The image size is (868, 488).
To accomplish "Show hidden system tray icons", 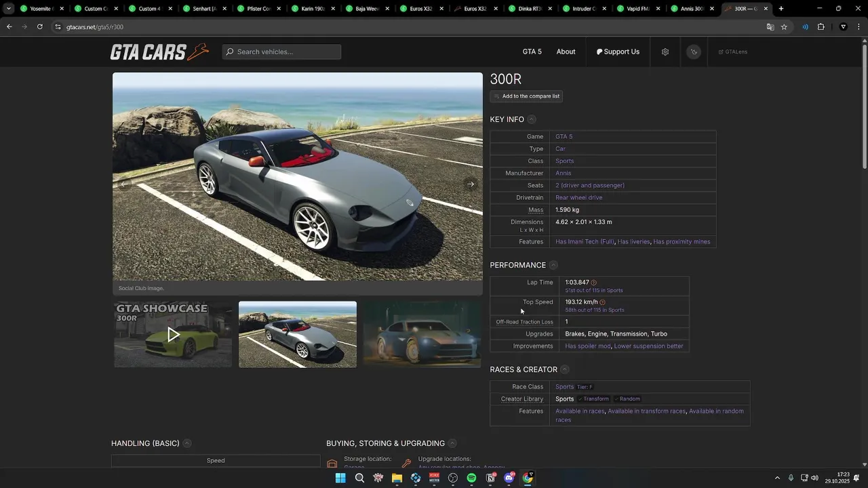I will point(777,478).
